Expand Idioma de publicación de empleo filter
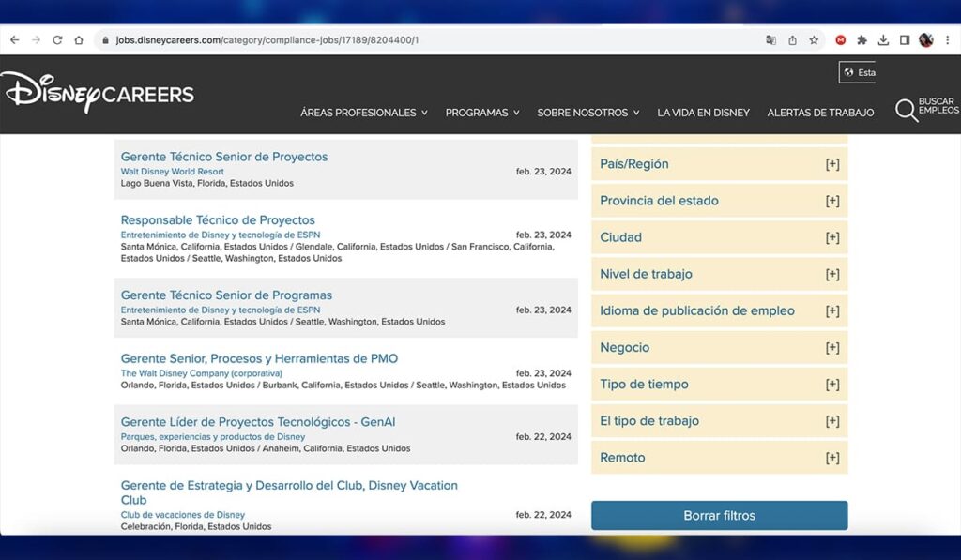The height and width of the screenshot is (560, 961). click(x=720, y=311)
